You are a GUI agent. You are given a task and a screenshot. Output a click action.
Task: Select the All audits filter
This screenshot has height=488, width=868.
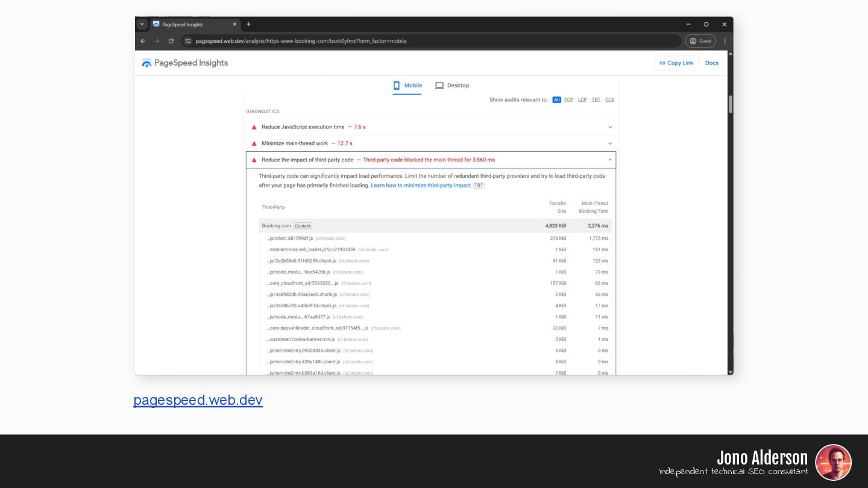coord(556,100)
